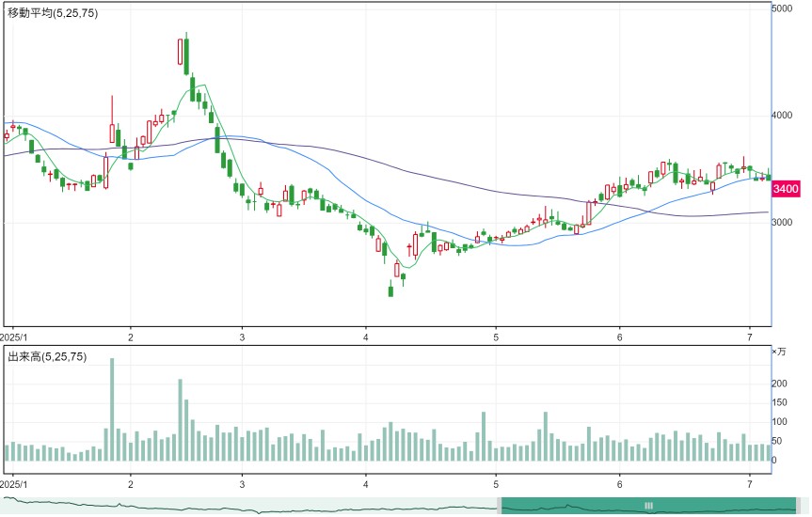Click the 出来高(5,25,75) volume label
Image resolution: width=812 pixels, height=517 pixels.
click(x=47, y=356)
